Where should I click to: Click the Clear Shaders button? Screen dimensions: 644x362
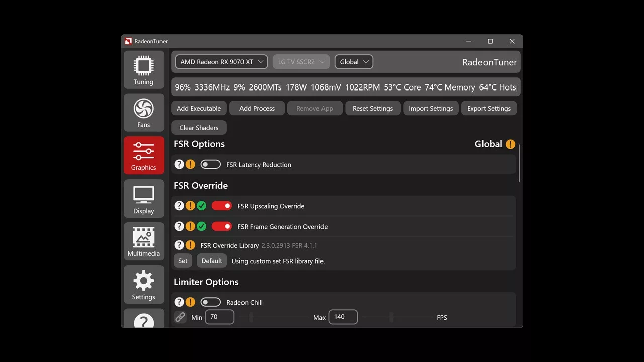click(x=199, y=128)
